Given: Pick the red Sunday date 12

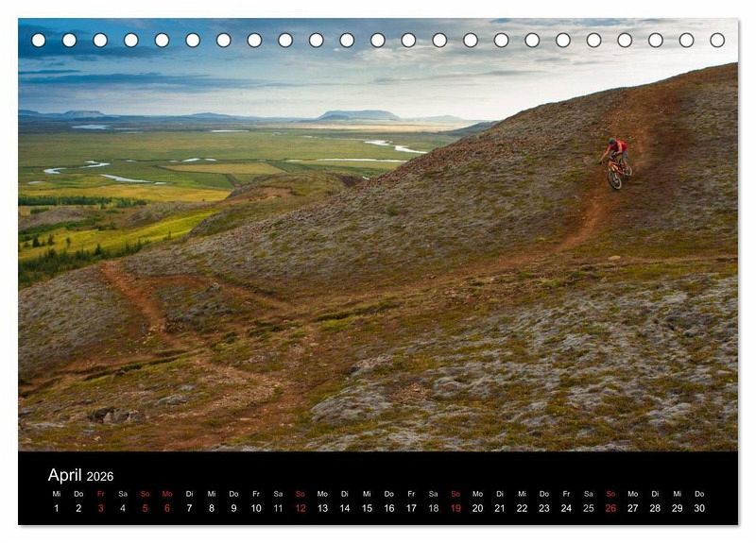Looking at the screenshot, I should point(301,508).
